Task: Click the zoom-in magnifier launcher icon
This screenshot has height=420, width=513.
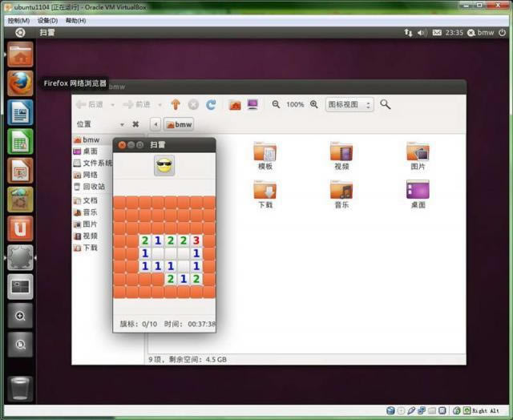Action: [20, 316]
